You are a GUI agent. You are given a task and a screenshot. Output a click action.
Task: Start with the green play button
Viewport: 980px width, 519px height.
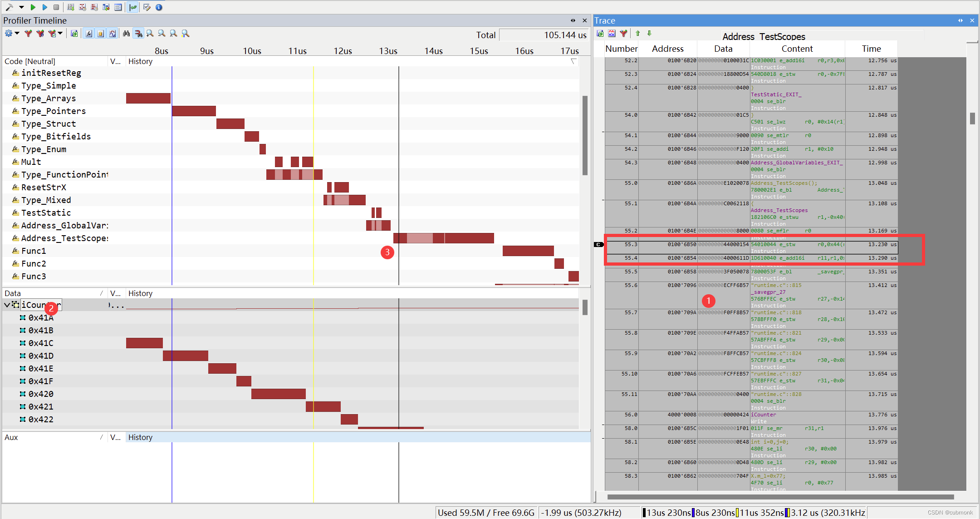pos(33,7)
